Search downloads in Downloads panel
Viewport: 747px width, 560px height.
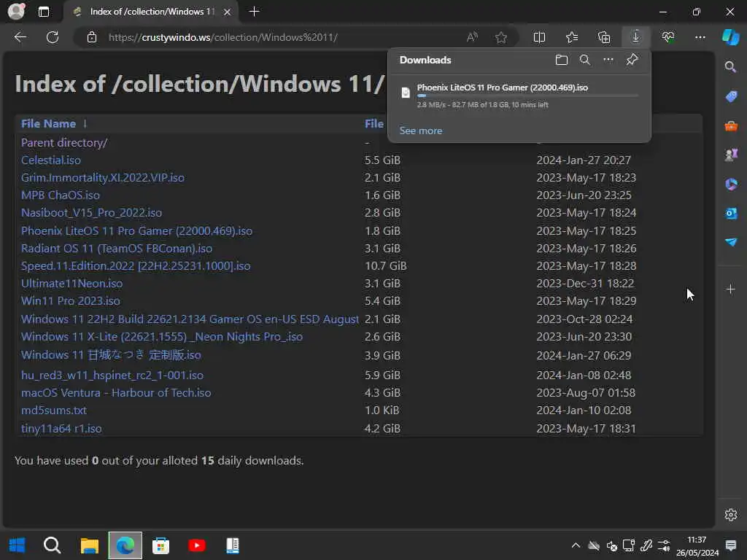click(x=584, y=60)
